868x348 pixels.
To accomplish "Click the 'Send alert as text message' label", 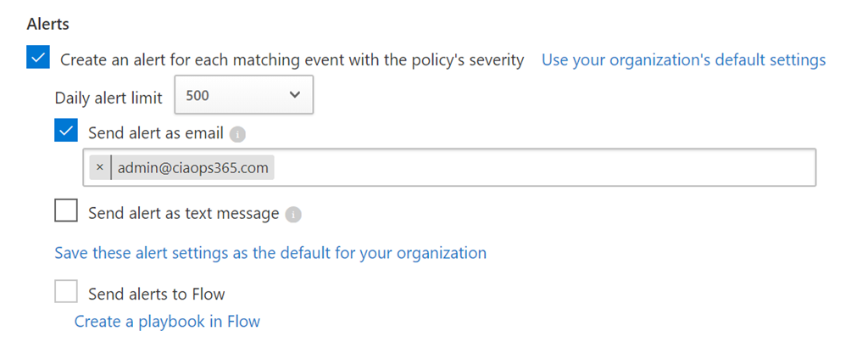I will point(183,213).
